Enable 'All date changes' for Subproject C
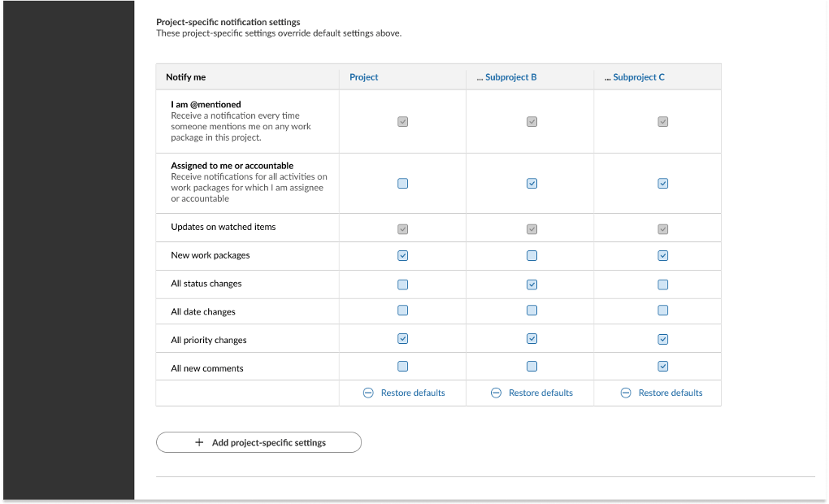829x504 pixels. click(x=662, y=310)
